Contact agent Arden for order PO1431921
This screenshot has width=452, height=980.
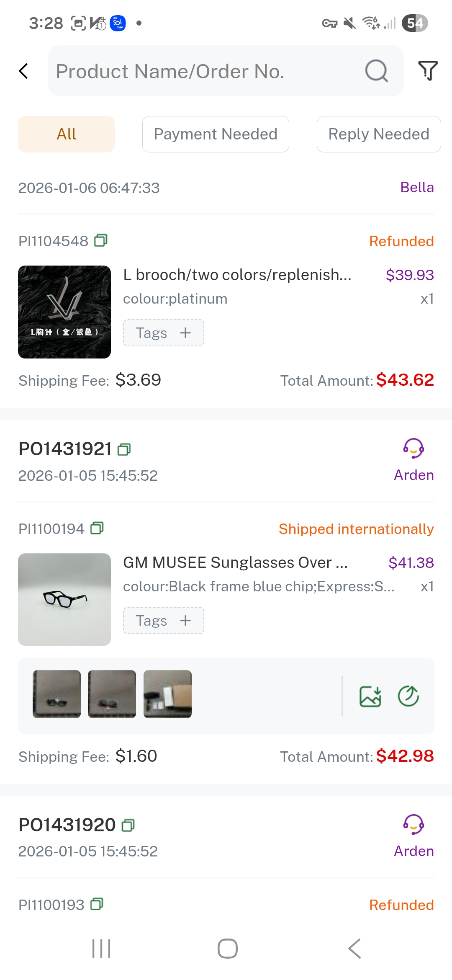(413, 449)
